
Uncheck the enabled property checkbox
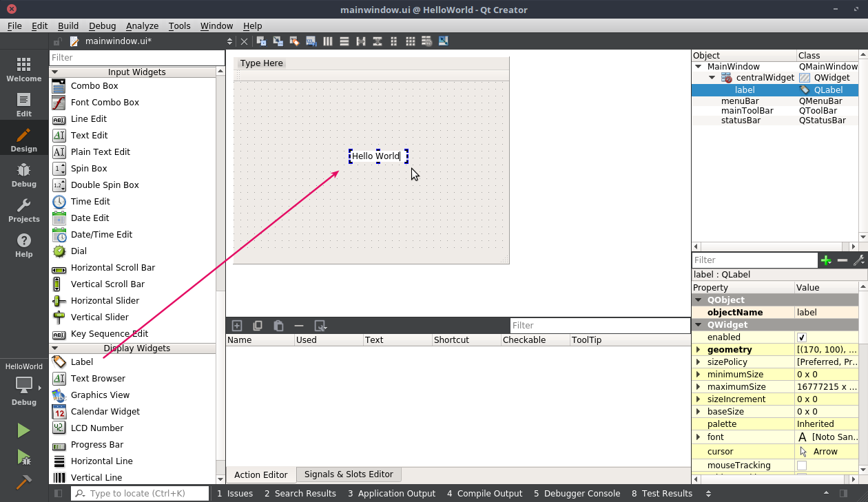[802, 337]
